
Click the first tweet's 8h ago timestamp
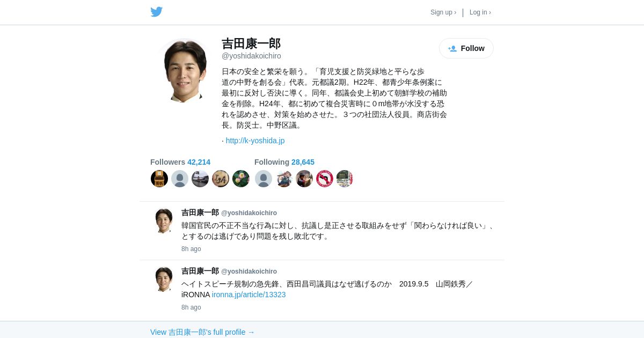point(191,249)
